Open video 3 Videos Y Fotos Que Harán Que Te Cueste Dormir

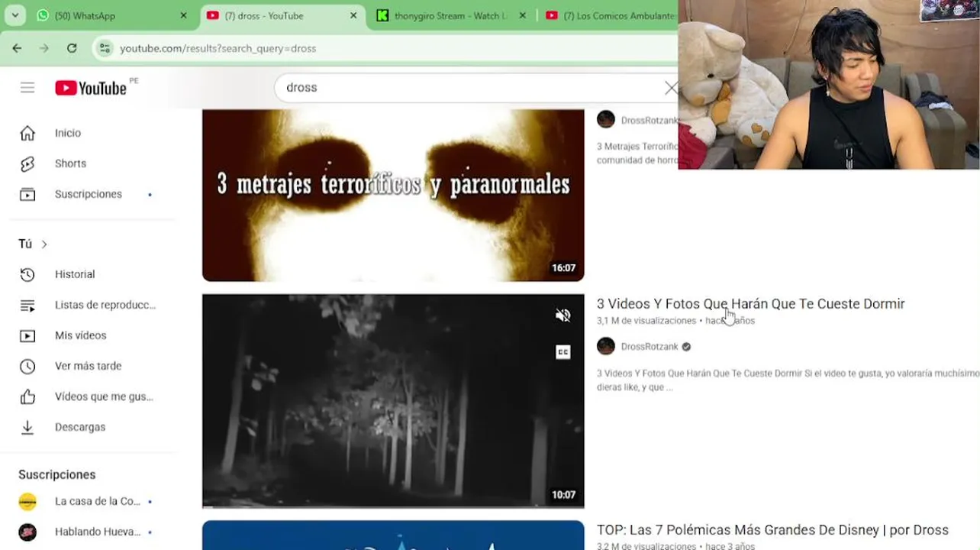750,304
